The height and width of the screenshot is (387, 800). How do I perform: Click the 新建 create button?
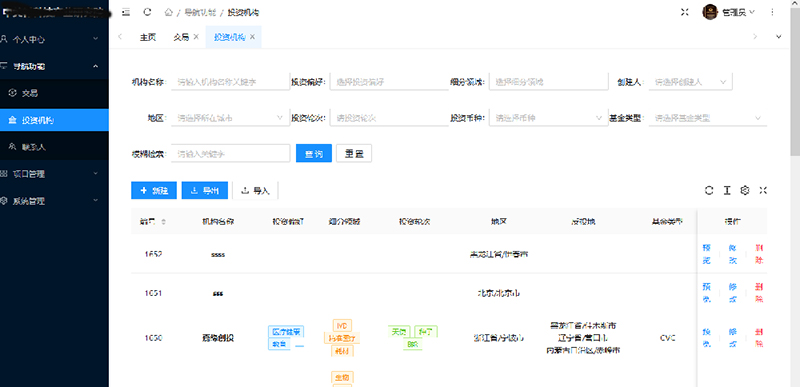click(154, 190)
